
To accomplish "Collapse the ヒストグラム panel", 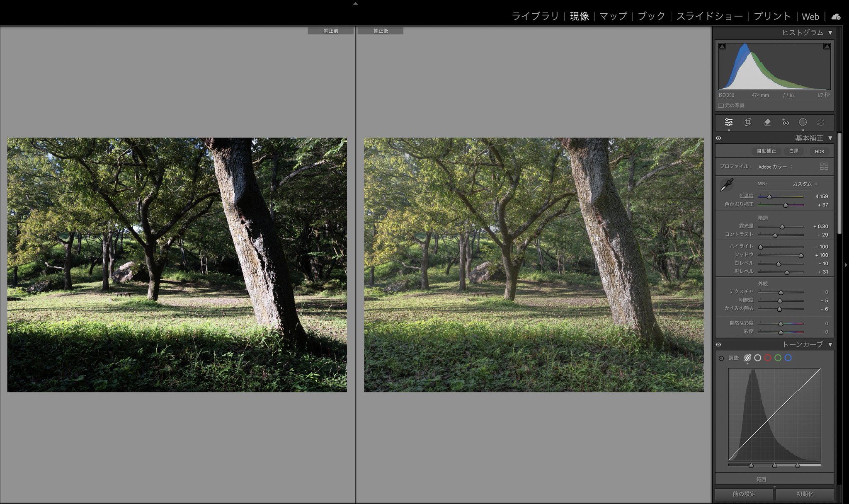I will 830,32.
